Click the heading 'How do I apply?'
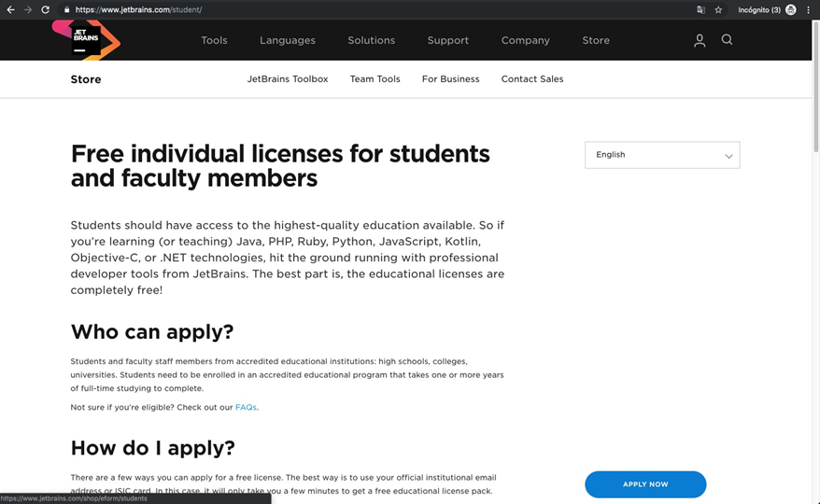Image resolution: width=820 pixels, height=504 pixels. click(153, 448)
